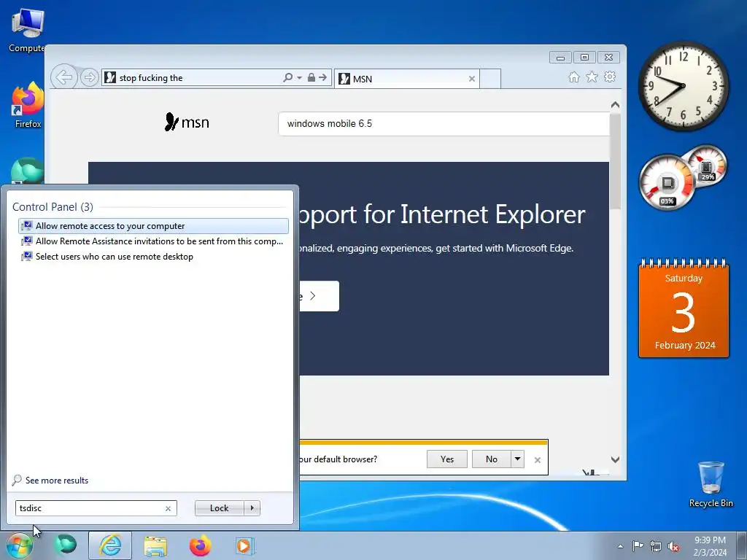Click the green sphere taskbar icon

pyautogui.click(x=65, y=545)
